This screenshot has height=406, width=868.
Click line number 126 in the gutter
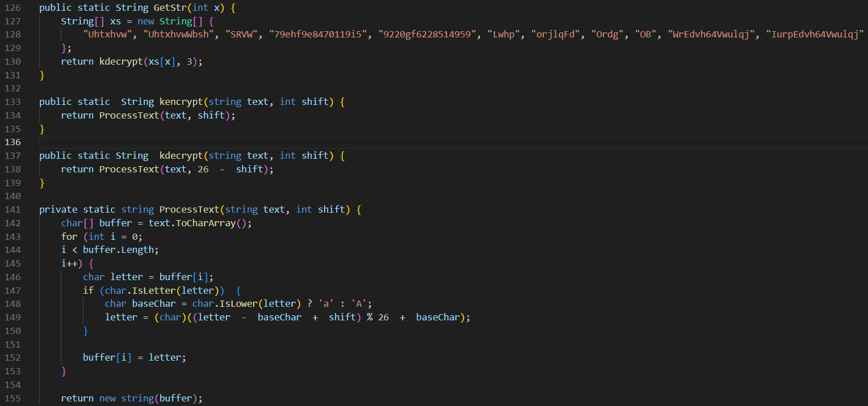coord(12,8)
